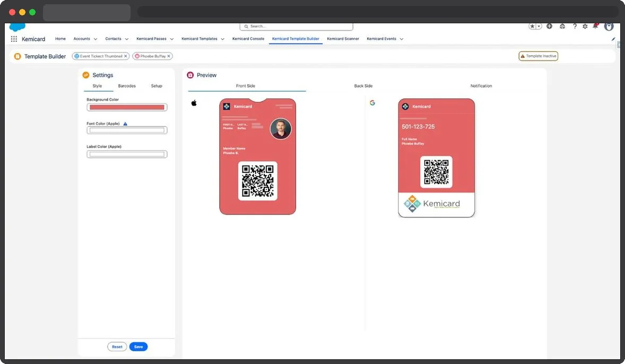Open the favorites list dropdown arrow
The image size is (625, 364).
(539, 26)
